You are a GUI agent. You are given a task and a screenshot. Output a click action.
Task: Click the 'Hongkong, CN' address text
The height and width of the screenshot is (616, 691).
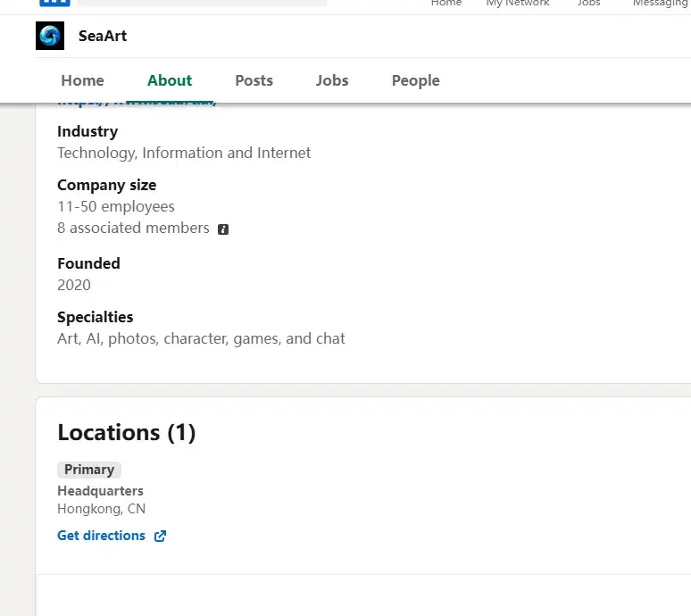[102, 509]
